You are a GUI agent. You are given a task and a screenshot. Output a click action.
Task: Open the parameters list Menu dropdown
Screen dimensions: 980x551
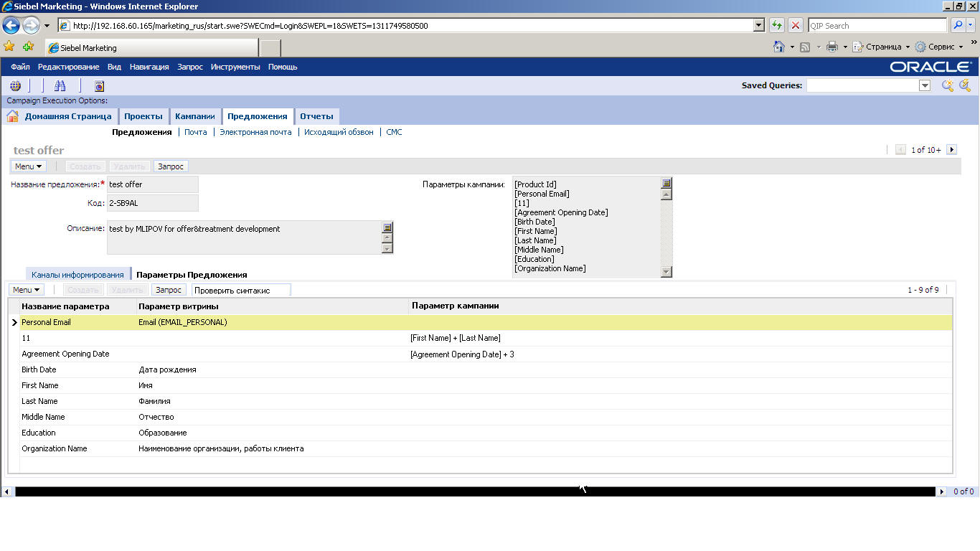coord(26,290)
